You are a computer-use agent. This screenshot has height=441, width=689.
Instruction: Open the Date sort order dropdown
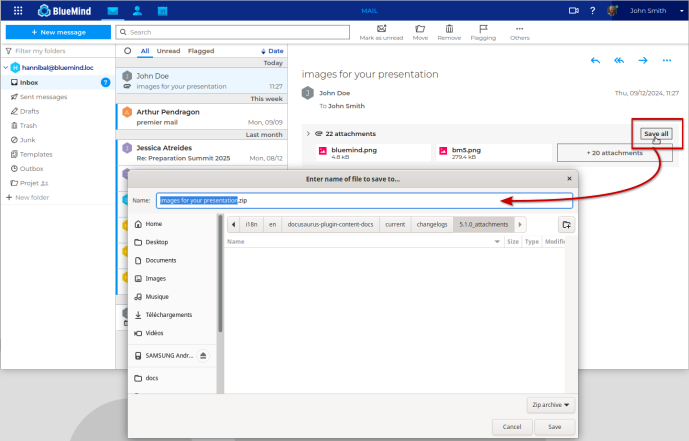(x=271, y=50)
